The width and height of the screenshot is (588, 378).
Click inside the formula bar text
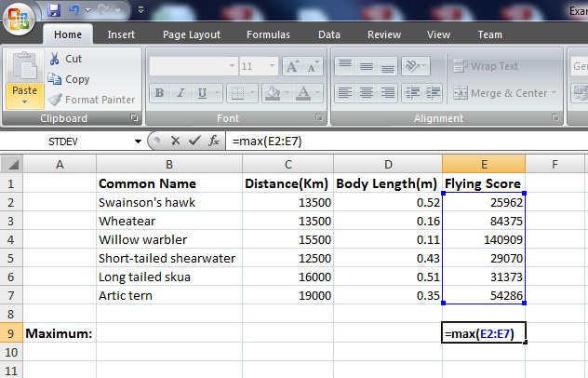(x=267, y=142)
